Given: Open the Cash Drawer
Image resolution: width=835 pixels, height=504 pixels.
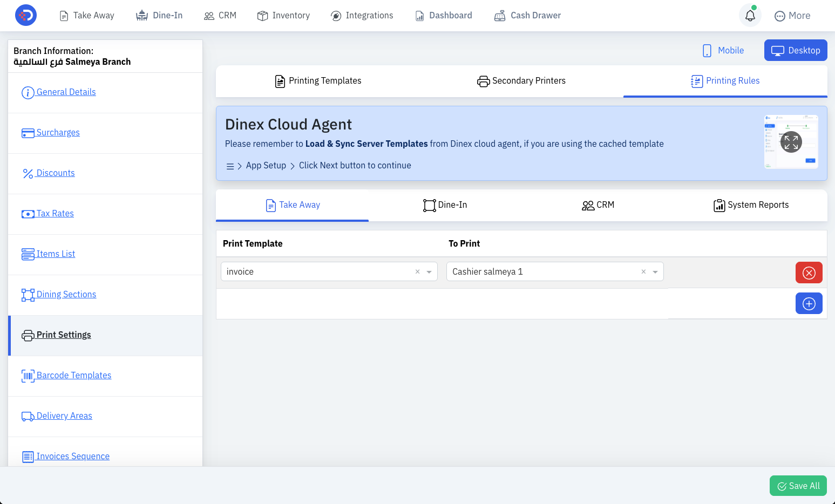Looking at the screenshot, I should point(527,16).
